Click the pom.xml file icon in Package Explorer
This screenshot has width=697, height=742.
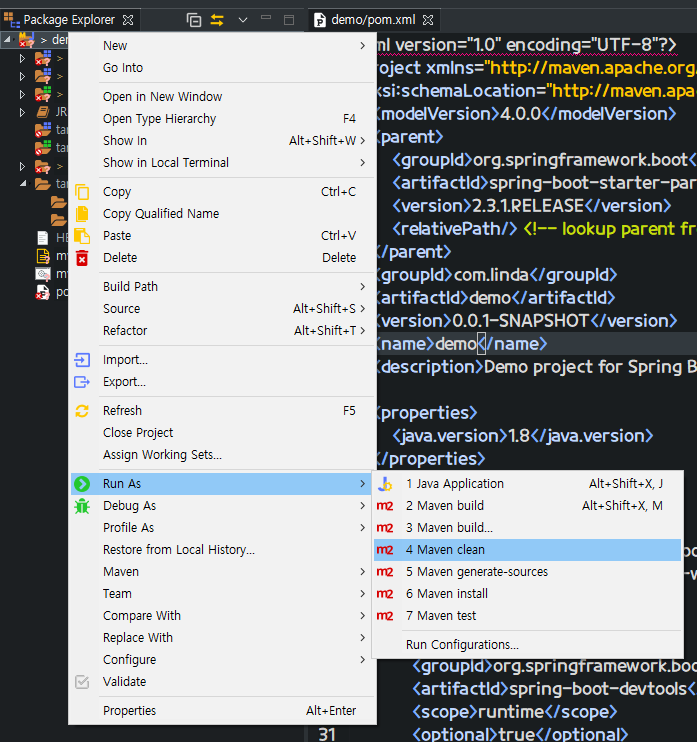pyautogui.click(x=43, y=292)
